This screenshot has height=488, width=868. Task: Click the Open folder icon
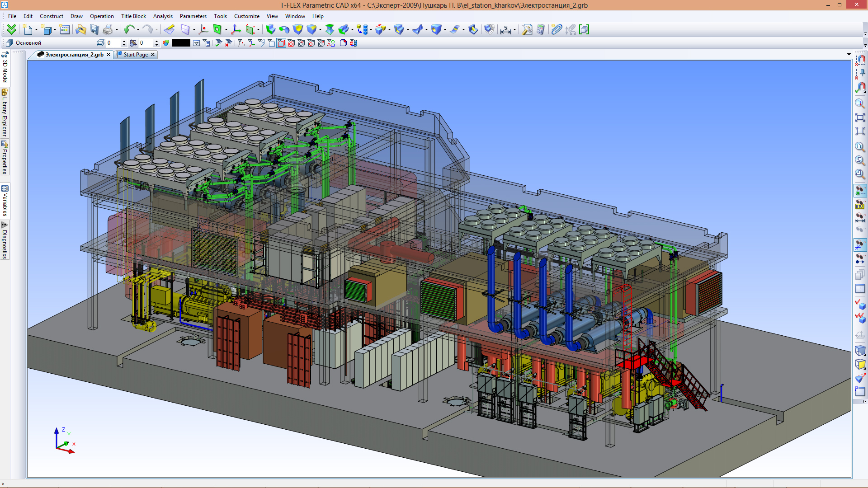coord(80,30)
